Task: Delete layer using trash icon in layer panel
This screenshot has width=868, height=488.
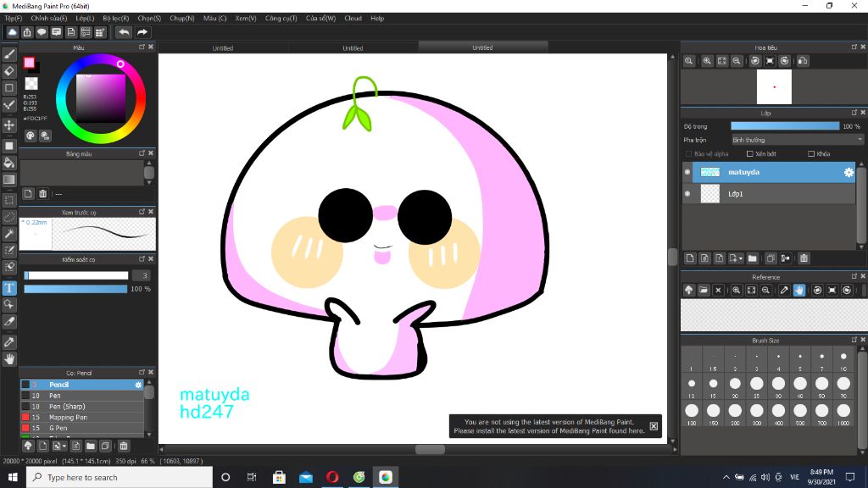Action: coord(804,258)
